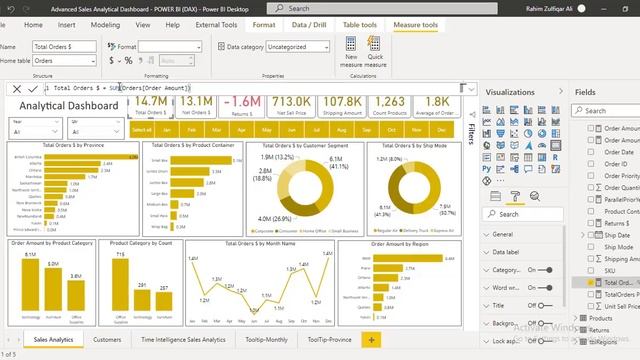This screenshot has height=360, width=640.
Task: Open Time Intelligence Sales Analytics page tab
Action: click(183, 340)
